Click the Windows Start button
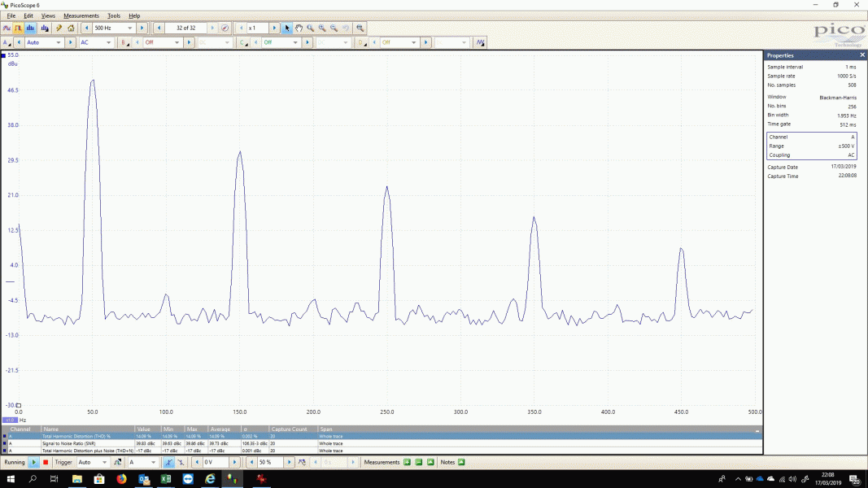This screenshot has width=868, height=488. [11, 478]
